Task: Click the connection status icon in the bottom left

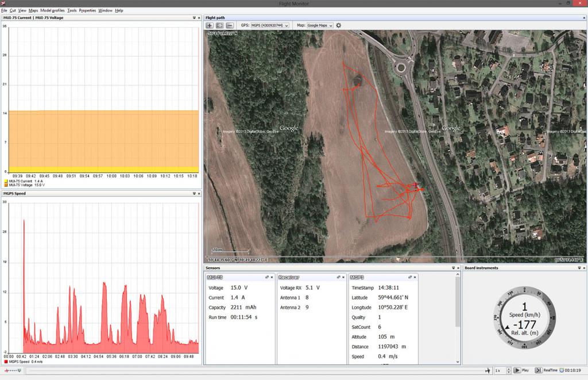Action: click(x=11, y=371)
